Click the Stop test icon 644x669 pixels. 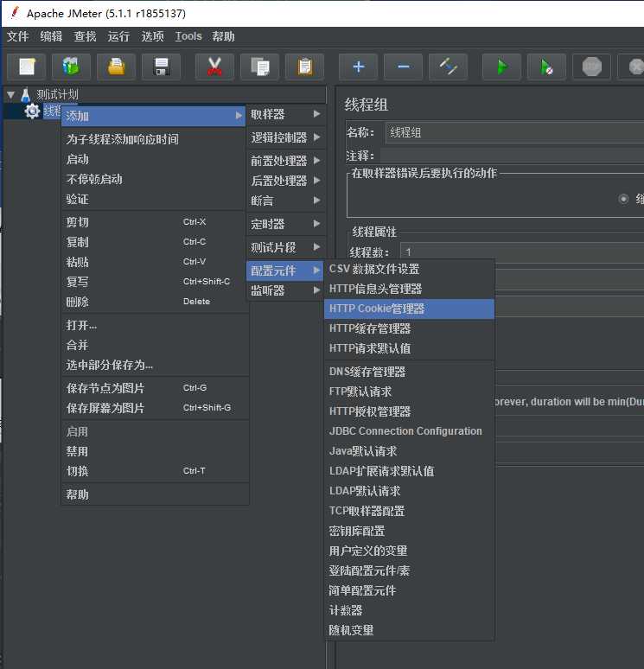point(592,67)
